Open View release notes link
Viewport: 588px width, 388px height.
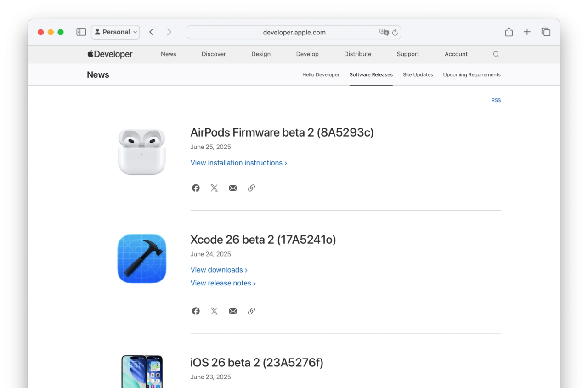pyautogui.click(x=223, y=283)
